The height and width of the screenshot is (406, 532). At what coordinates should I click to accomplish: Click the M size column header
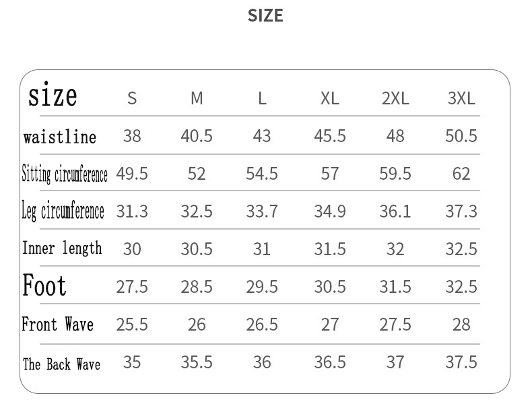pyautogui.click(x=197, y=98)
